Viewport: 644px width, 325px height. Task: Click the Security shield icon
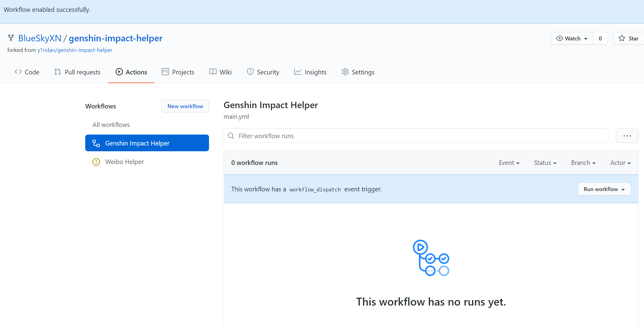[250, 72]
